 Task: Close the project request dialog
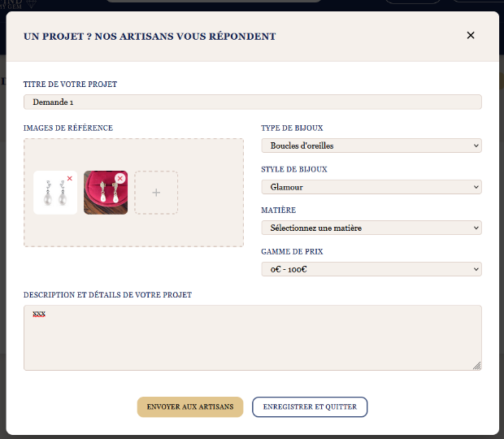471,35
